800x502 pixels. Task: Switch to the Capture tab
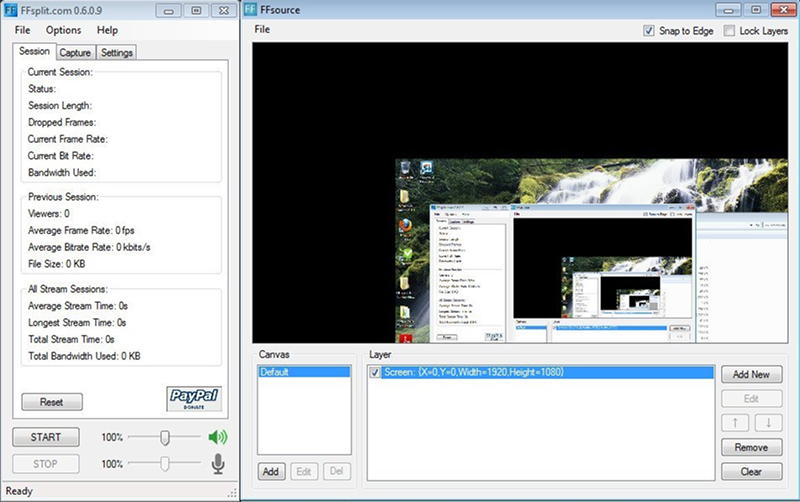75,53
